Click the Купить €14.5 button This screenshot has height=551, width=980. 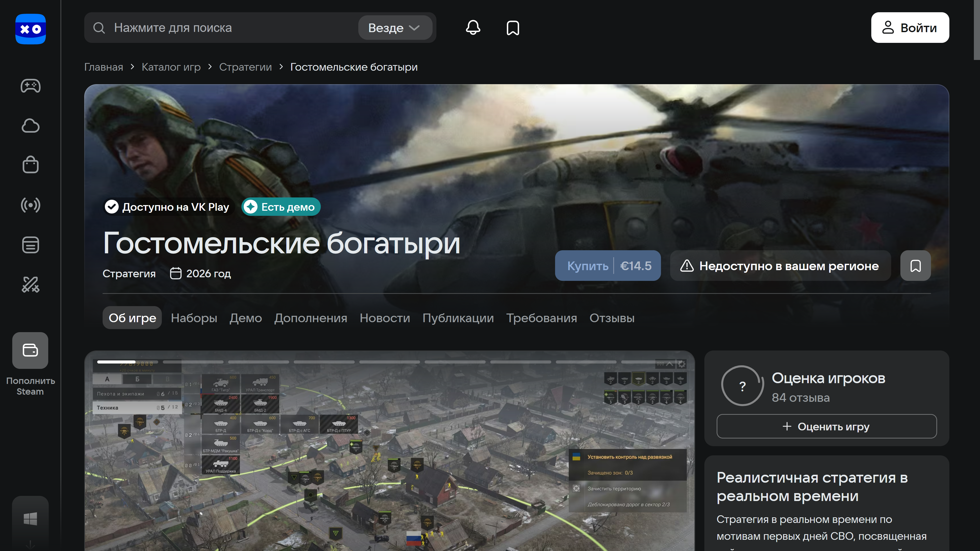coord(608,265)
